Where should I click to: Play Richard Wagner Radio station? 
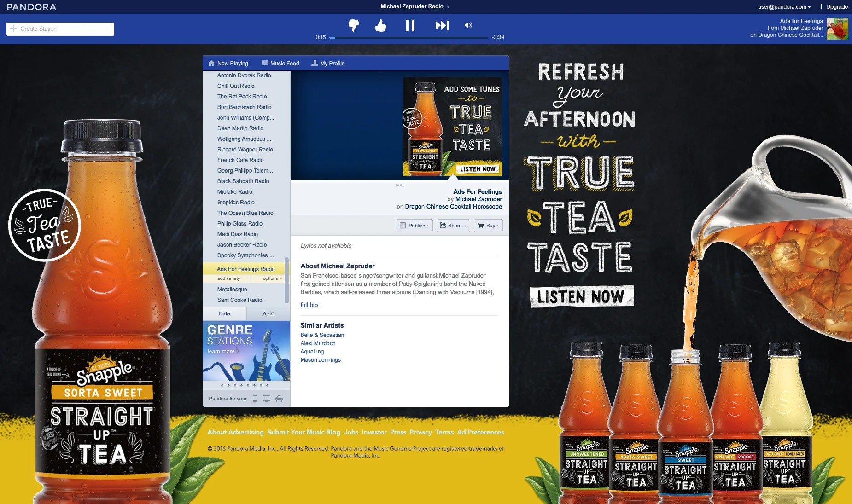click(x=245, y=150)
